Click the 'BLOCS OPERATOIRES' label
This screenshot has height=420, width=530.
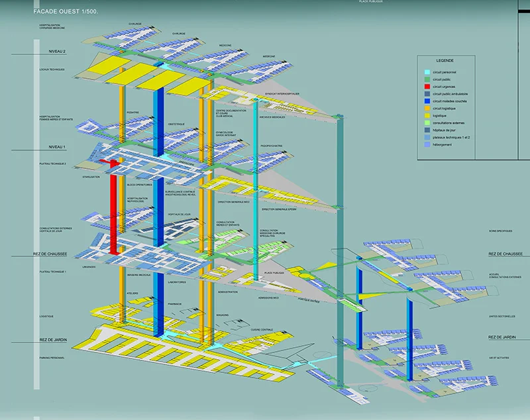coord(140,185)
